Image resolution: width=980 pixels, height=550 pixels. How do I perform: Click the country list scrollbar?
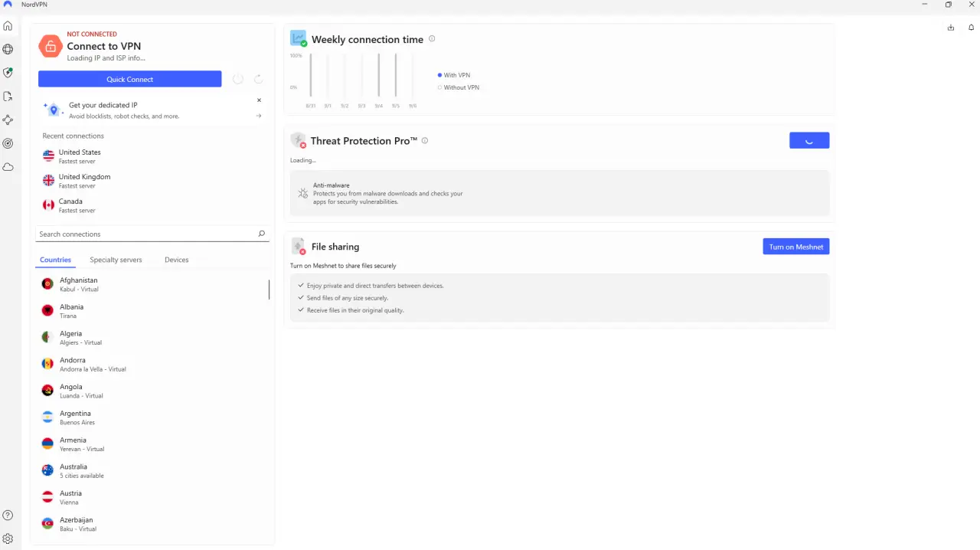pos(269,290)
